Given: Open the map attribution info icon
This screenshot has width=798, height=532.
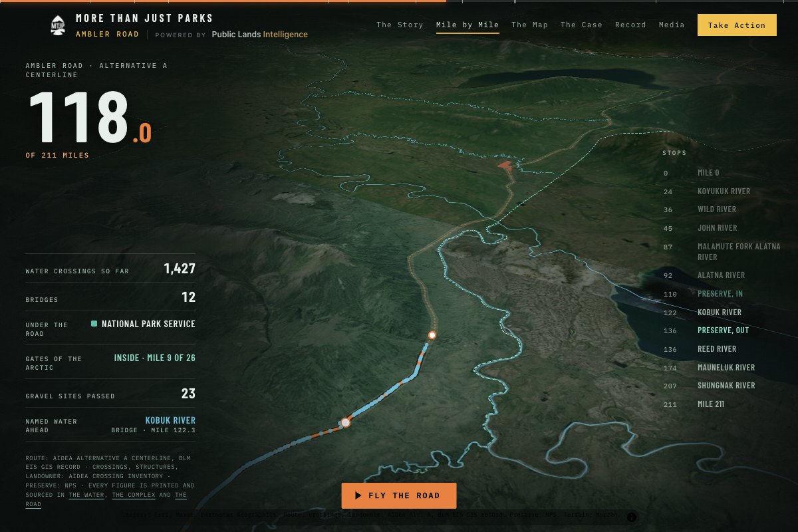Looking at the screenshot, I should click(631, 517).
